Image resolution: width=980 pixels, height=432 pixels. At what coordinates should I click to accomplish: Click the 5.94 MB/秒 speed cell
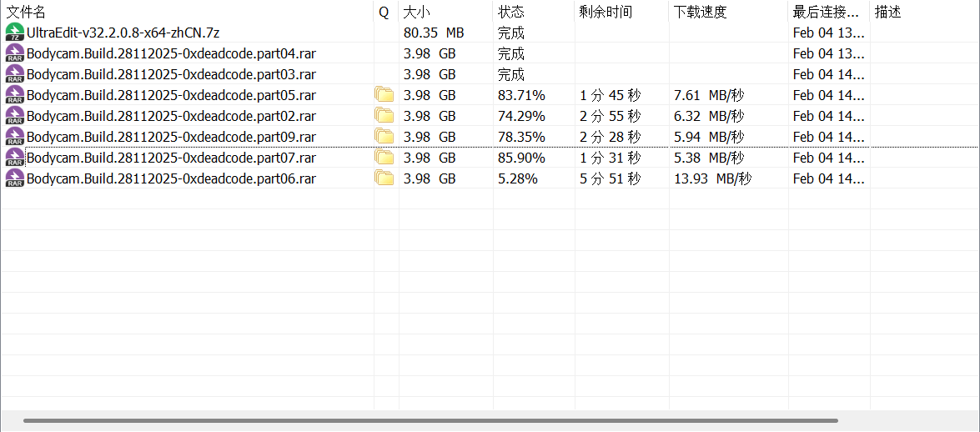710,137
